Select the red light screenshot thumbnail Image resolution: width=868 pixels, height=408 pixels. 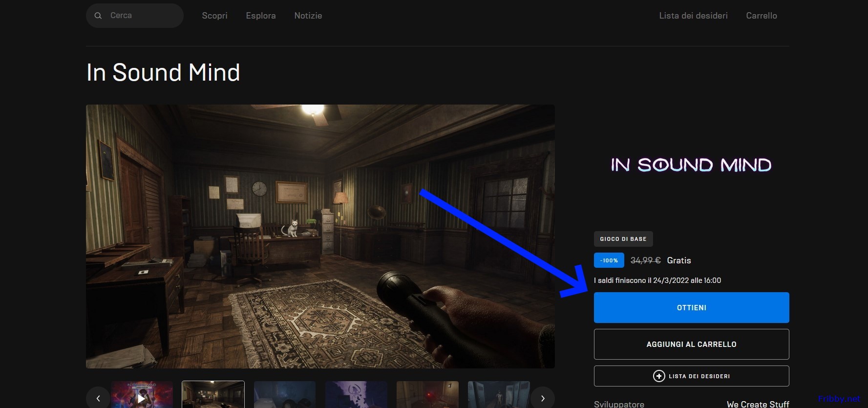point(427,395)
